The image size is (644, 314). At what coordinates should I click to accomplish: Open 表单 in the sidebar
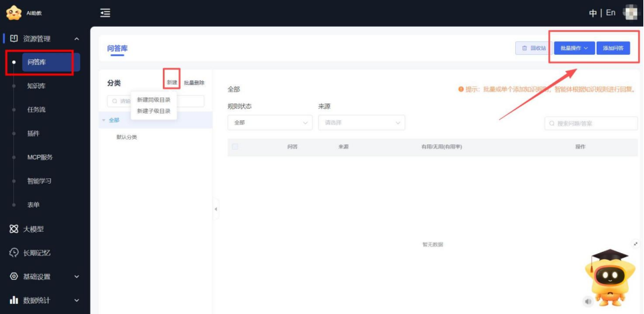(x=33, y=204)
